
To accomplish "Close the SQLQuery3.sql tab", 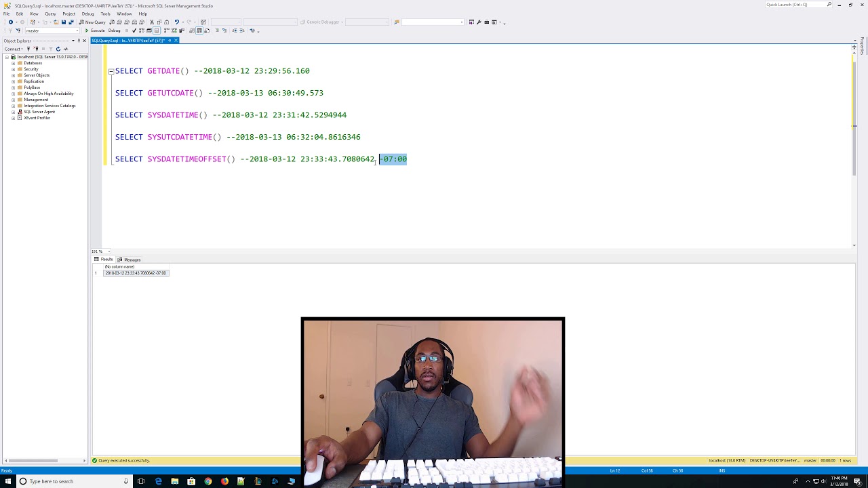I will pos(176,41).
